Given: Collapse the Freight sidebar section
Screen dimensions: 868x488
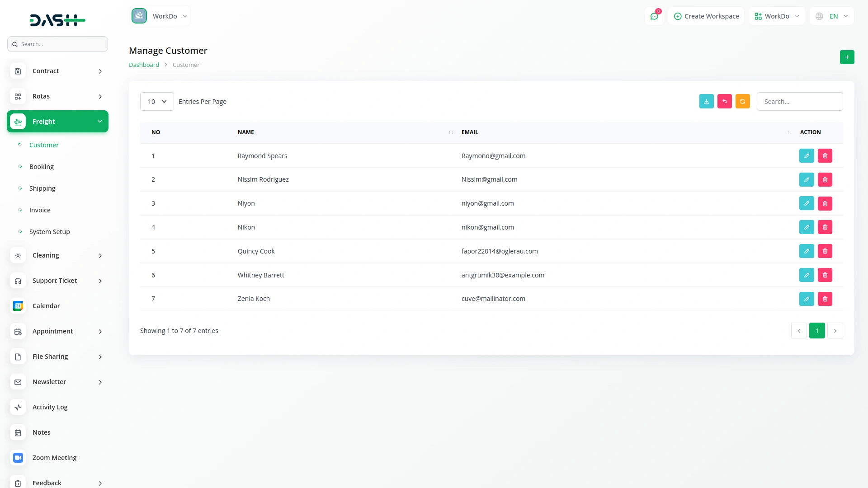Looking at the screenshot, I should pos(57,121).
